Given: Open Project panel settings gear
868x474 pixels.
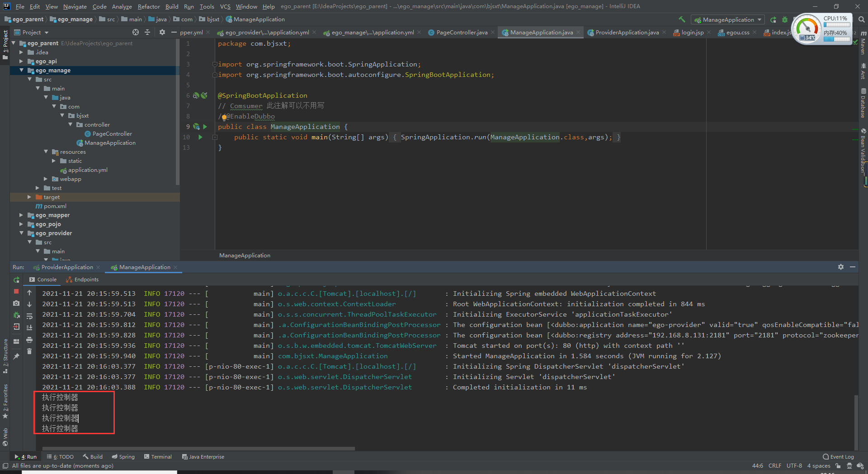Looking at the screenshot, I should pos(162,32).
